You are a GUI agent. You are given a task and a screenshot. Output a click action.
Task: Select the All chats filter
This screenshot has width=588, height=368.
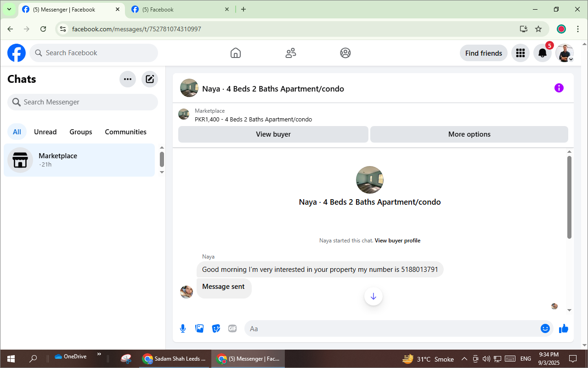(17, 132)
